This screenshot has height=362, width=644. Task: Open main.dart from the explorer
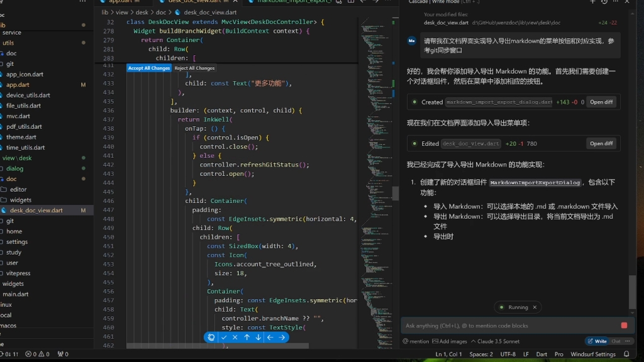coord(16,294)
